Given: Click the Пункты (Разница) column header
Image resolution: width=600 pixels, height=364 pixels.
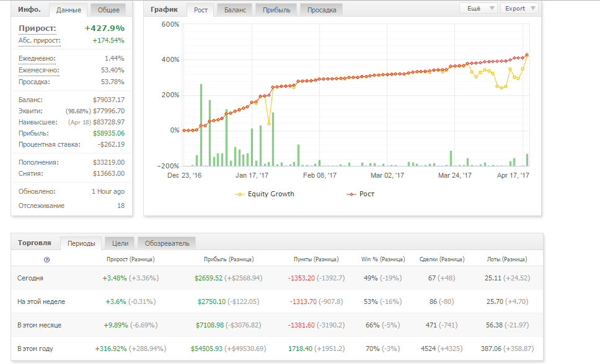Looking at the screenshot, I should click(316, 259).
